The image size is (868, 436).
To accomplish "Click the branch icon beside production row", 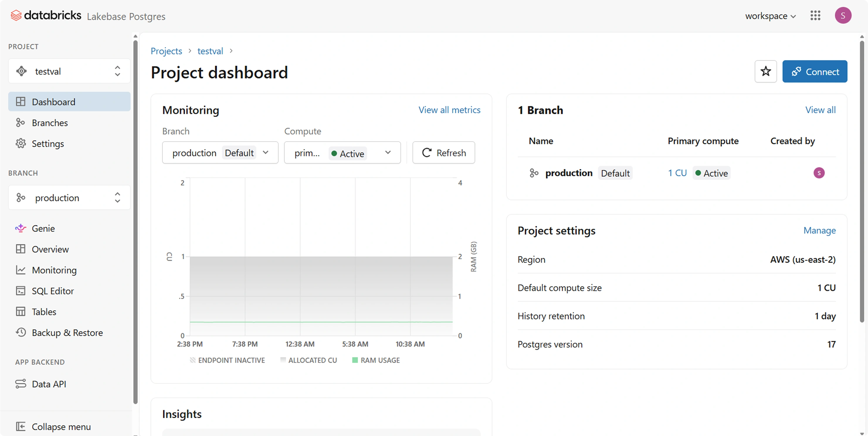I will (534, 173).
